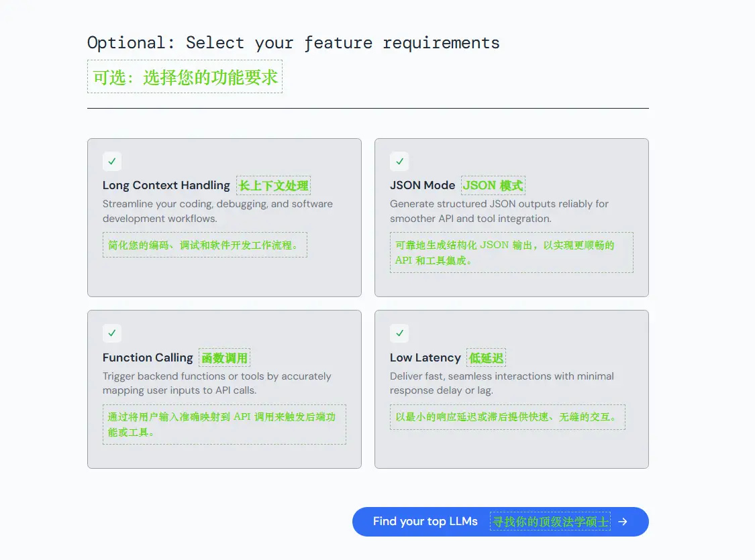This screenshot has height=560, width=755.
Task: Click the Long Context Handling card title
Action: tap(166, 186)
